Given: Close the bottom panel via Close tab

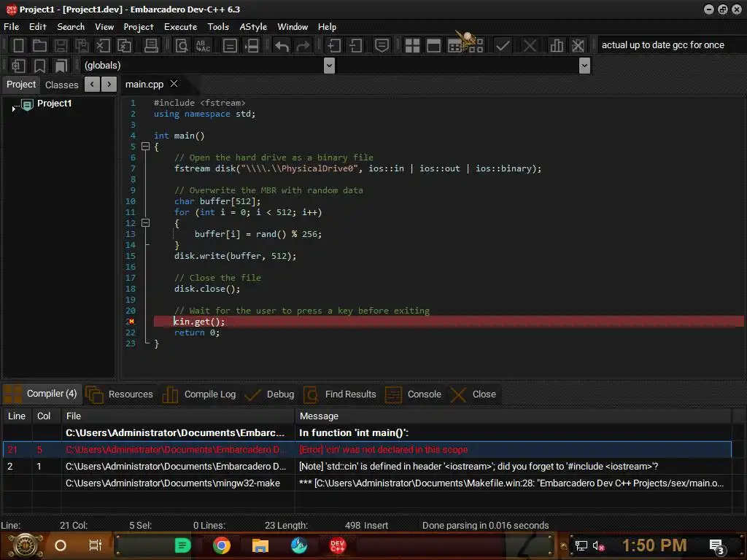Looking at the screenshot, I should [473, 394].
